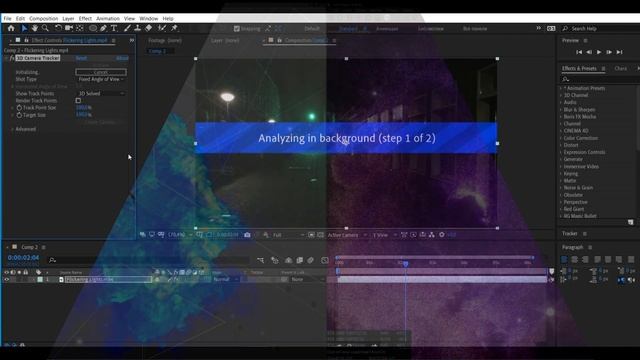Select the Pan Behind anchor point tool
Screen dimensions: 640x360
pos(80,28)
